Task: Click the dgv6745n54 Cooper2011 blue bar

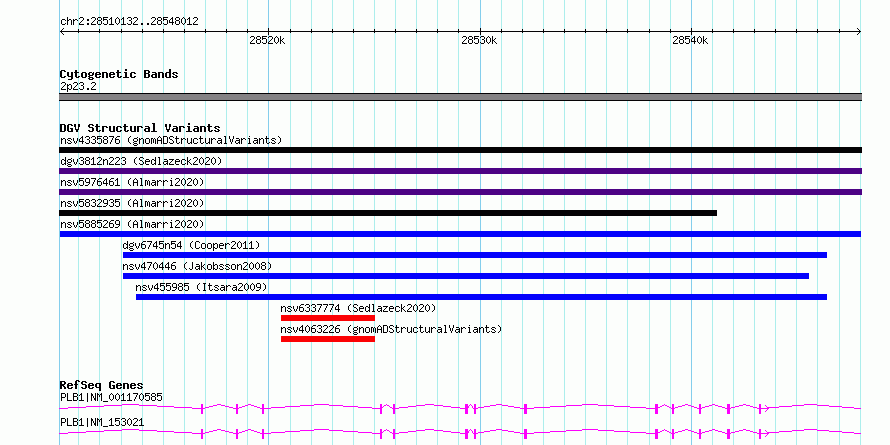Action: point(475,255)
